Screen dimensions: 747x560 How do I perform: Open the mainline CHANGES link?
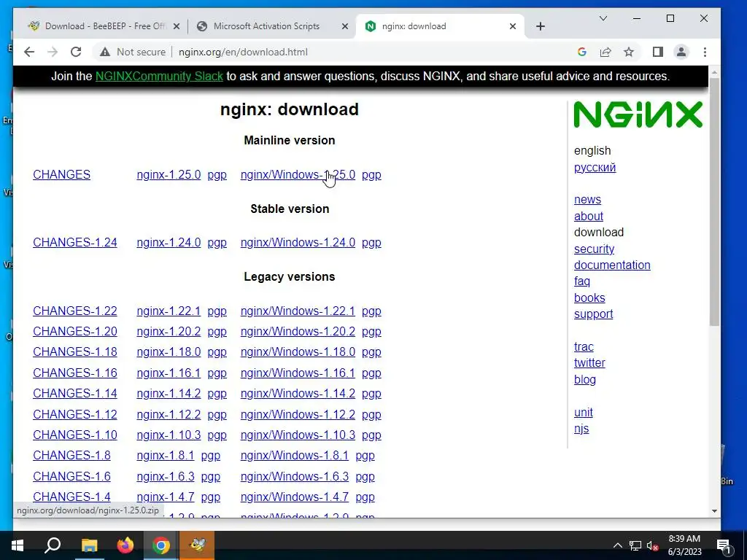[x=61, y=175]
